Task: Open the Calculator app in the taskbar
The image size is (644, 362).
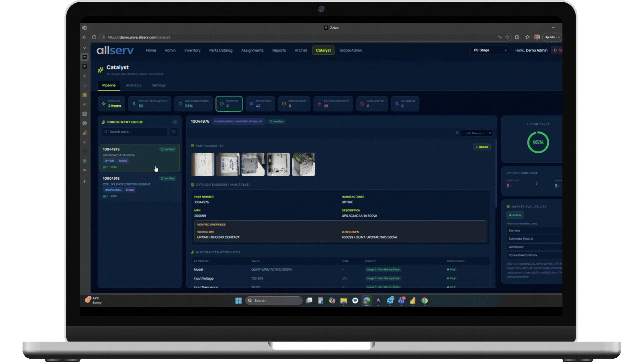Action: [320, 301]
